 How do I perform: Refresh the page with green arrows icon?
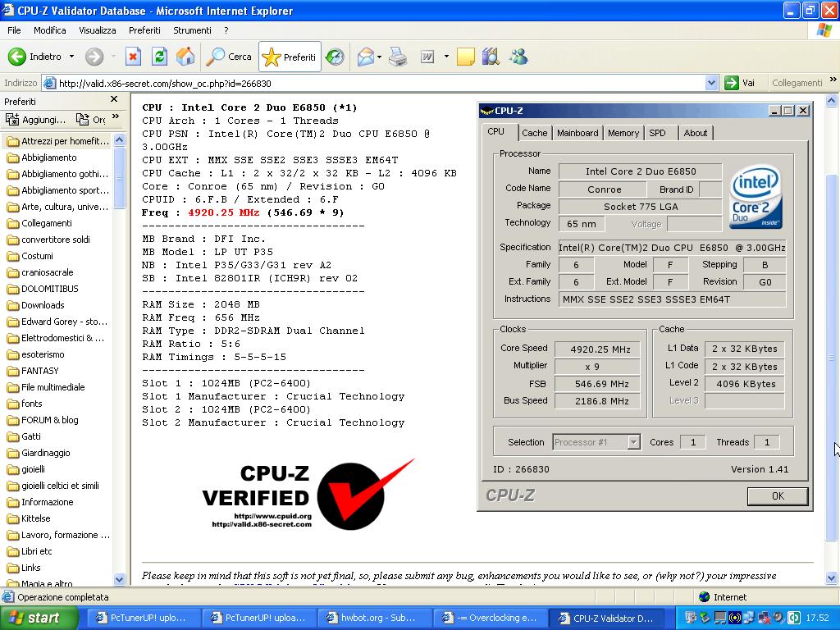click(x=159, y=57)
